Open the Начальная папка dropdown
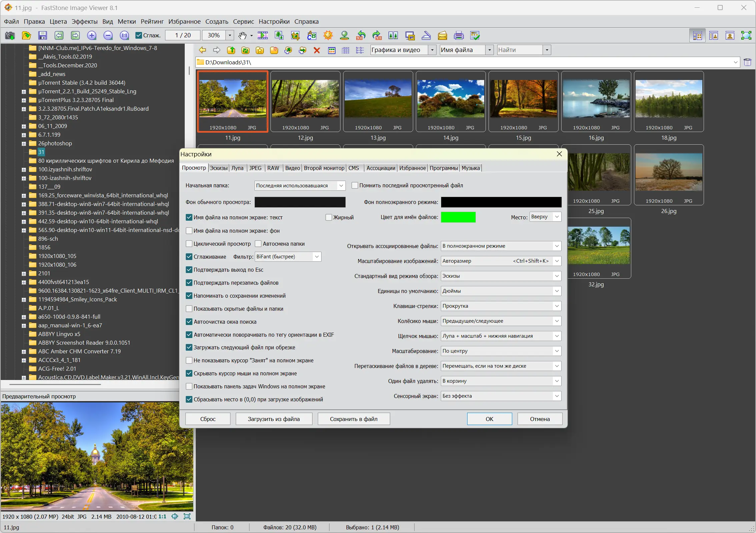Screen dimensions: 756x533 341,186
